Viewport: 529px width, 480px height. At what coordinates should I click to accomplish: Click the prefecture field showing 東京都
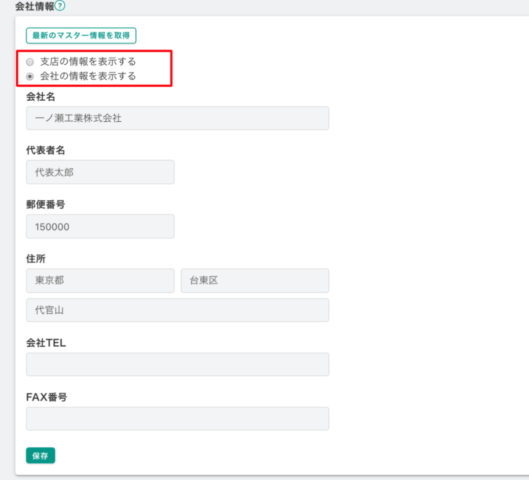pyautogui.click(x=100, y=280)
